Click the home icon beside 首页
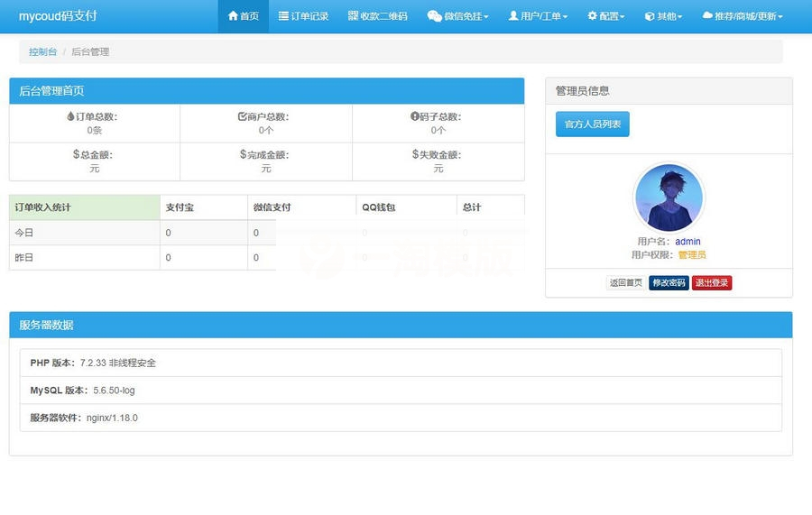 234,16
